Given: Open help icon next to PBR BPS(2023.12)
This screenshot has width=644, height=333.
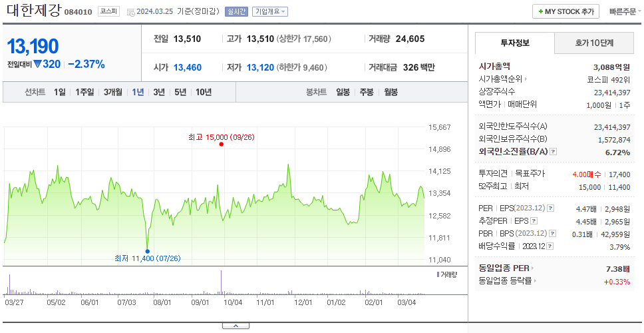Looking at the screenshot, I should [x=553, y=234].
